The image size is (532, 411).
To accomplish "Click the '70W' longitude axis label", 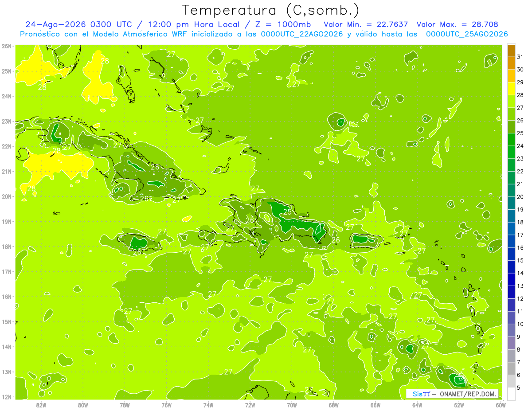I will click(292, 404).
